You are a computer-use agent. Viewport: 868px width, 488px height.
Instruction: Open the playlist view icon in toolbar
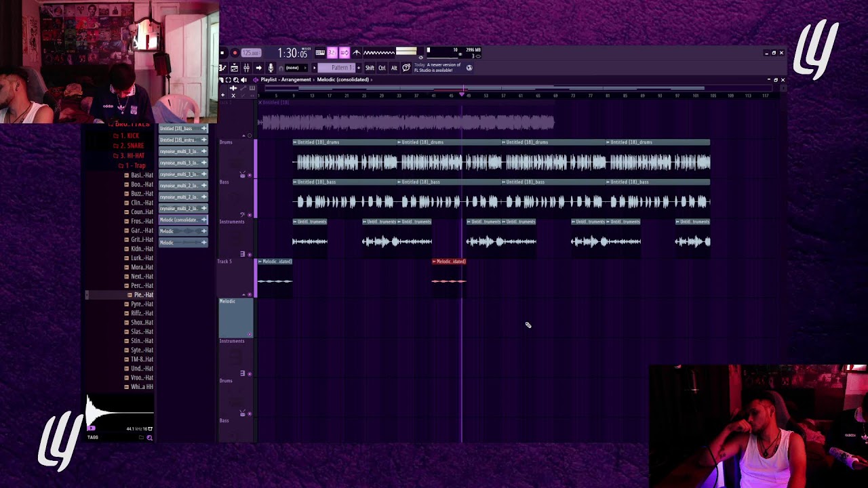pyautogui.click(x=222, y=68)
